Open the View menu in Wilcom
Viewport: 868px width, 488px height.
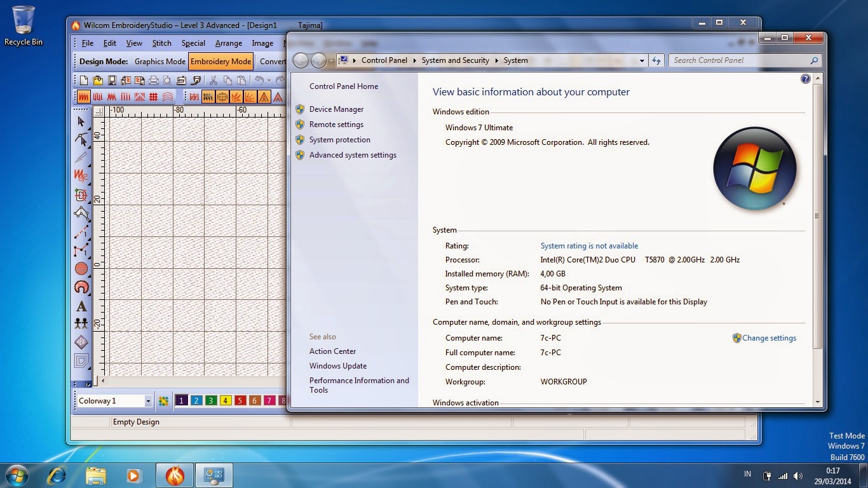point(134,43)
